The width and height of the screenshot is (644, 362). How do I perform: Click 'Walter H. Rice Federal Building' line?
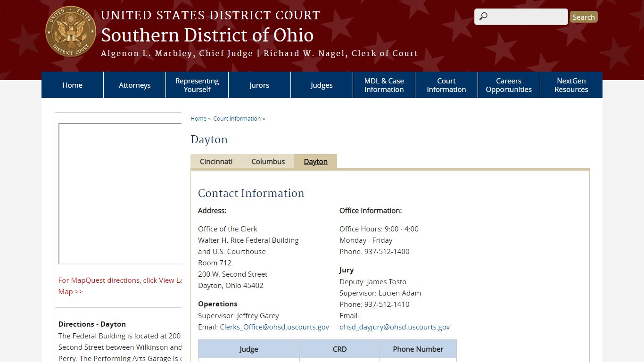(248, 240)
